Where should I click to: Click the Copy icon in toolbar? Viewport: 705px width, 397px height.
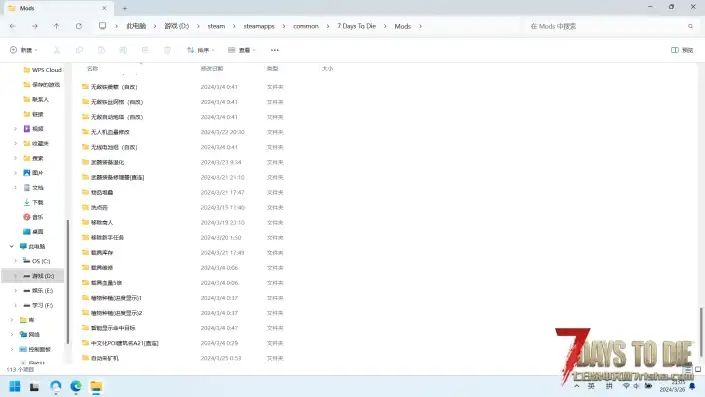pos(79,50)
